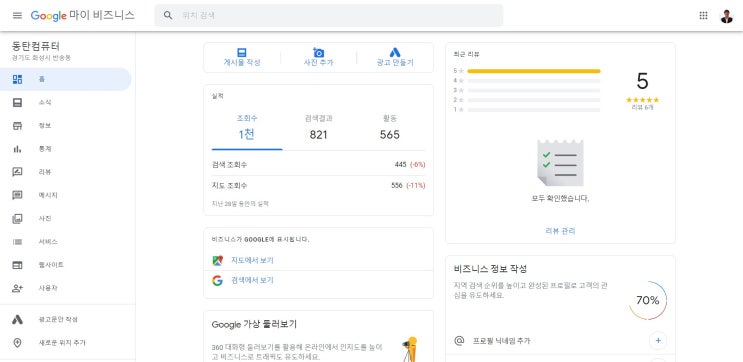Click the checklist illustration in reviews card

[561, 163]
